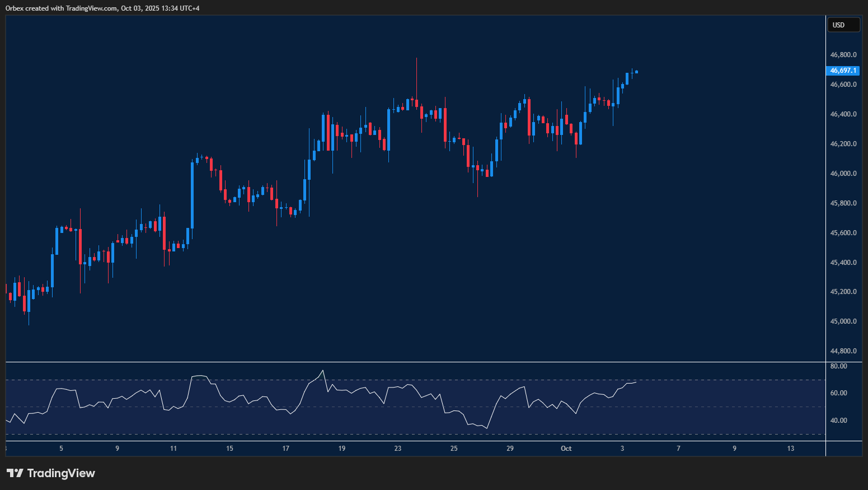Click the 46,800.0 price axis label
This screenshot has width=868, height=490.
843,55
